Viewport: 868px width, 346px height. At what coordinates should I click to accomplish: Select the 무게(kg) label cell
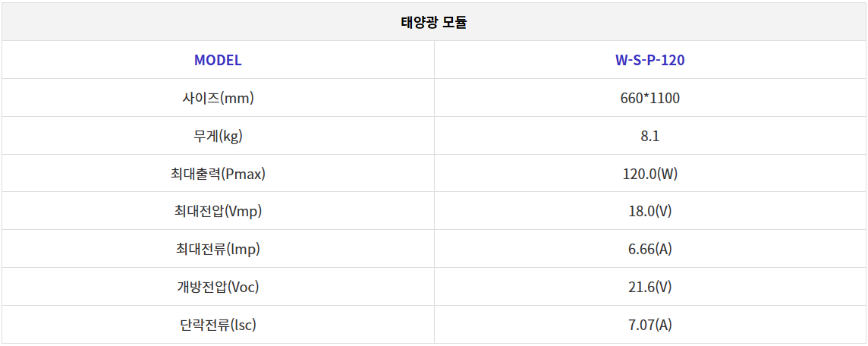(218, 136)
